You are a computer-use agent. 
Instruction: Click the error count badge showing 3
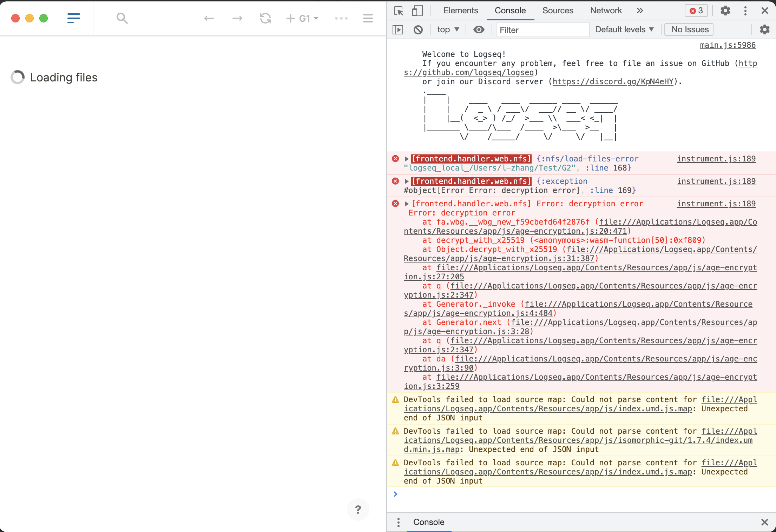pyautogui.click(x=695, y=11)
